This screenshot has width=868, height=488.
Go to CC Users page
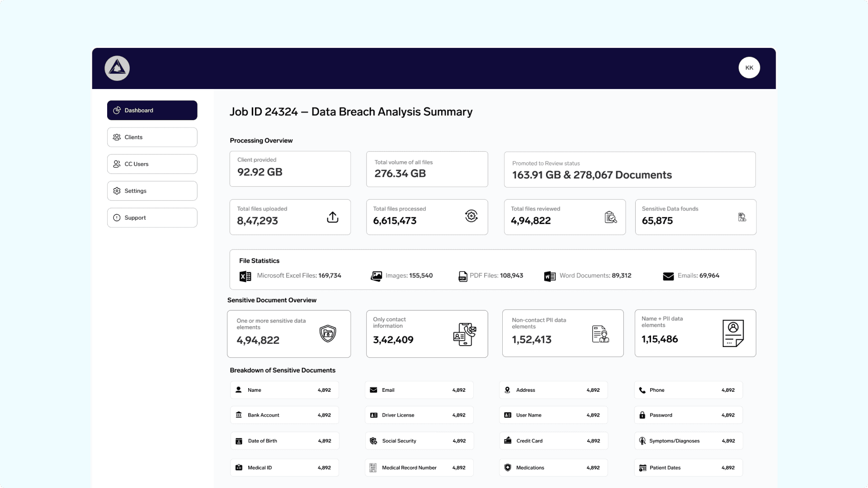152,164
